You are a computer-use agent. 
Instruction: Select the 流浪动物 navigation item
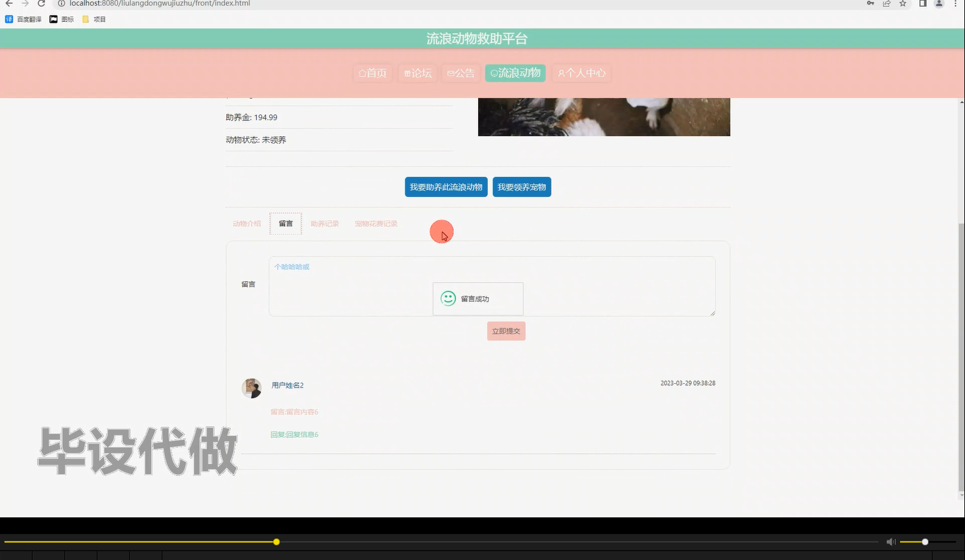[515, 73]
